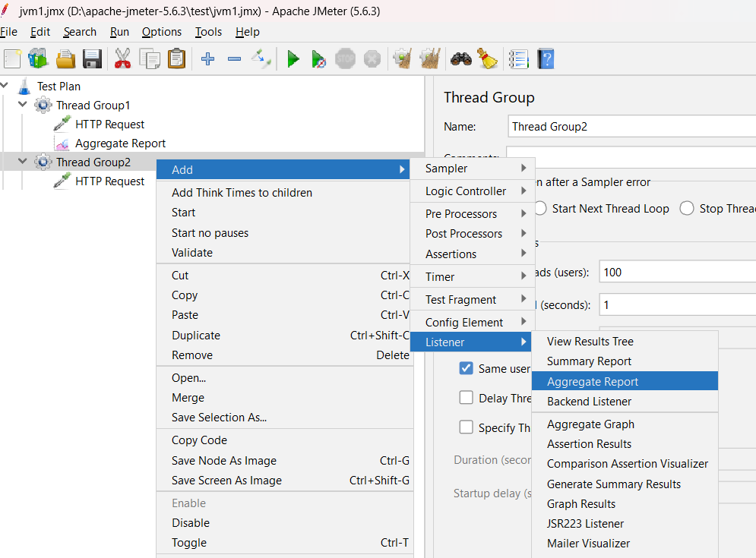The width and height of the screenshot is (756, 558).
Task: Open the File menu
Action: 8,32
